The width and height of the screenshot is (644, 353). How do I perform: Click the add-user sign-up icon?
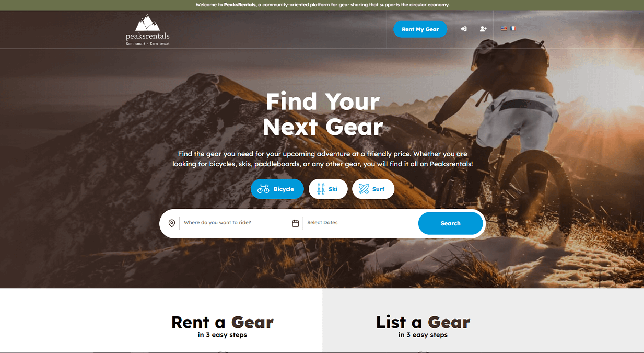click(x=483, y=29)
